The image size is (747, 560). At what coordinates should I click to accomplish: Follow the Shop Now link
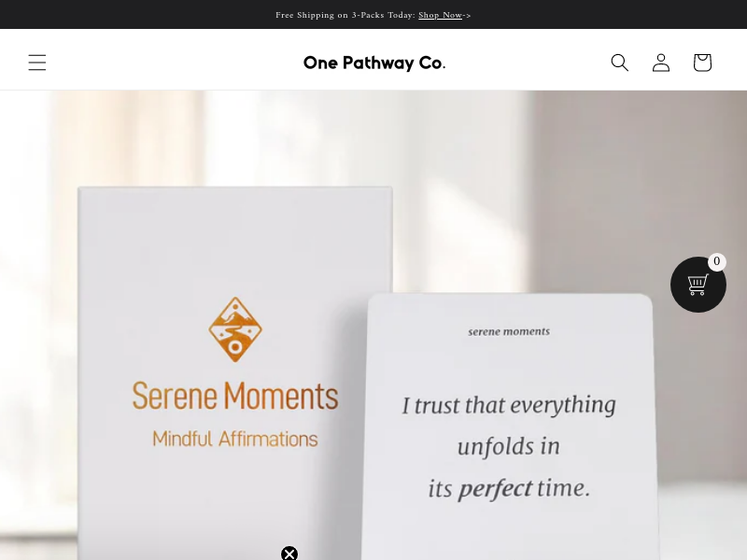440,15
